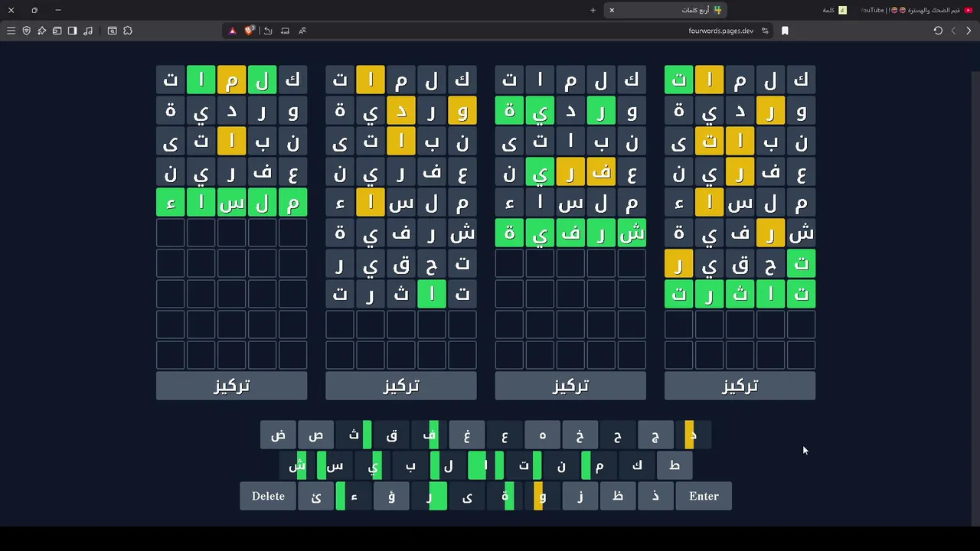The width and height of the screenshot is (980, 551).
Task: Tap the ه key
Action: tap(542, 435)
